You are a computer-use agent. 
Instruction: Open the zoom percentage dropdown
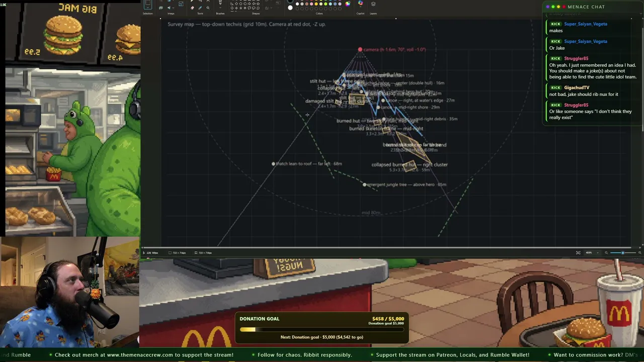tap(597, 252)
